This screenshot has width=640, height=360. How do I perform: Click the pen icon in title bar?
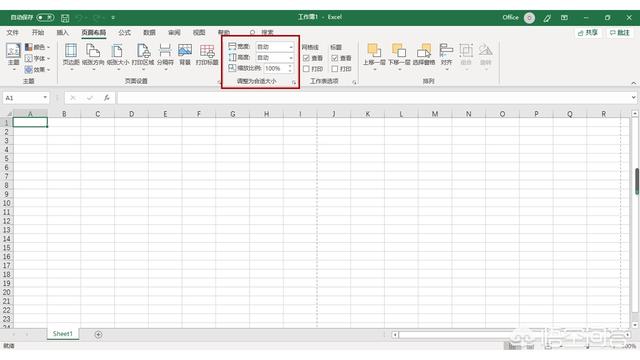coord(547,18)
